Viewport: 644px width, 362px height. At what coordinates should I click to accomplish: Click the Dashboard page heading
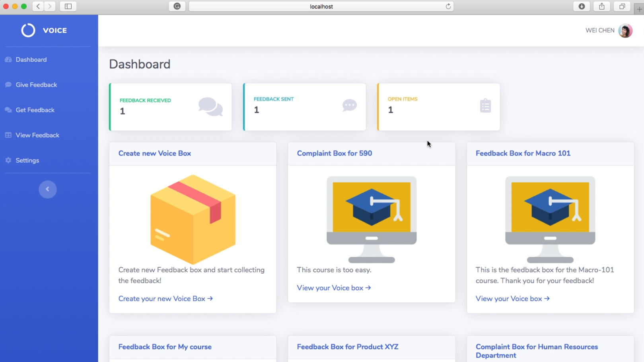click(140, 64)
